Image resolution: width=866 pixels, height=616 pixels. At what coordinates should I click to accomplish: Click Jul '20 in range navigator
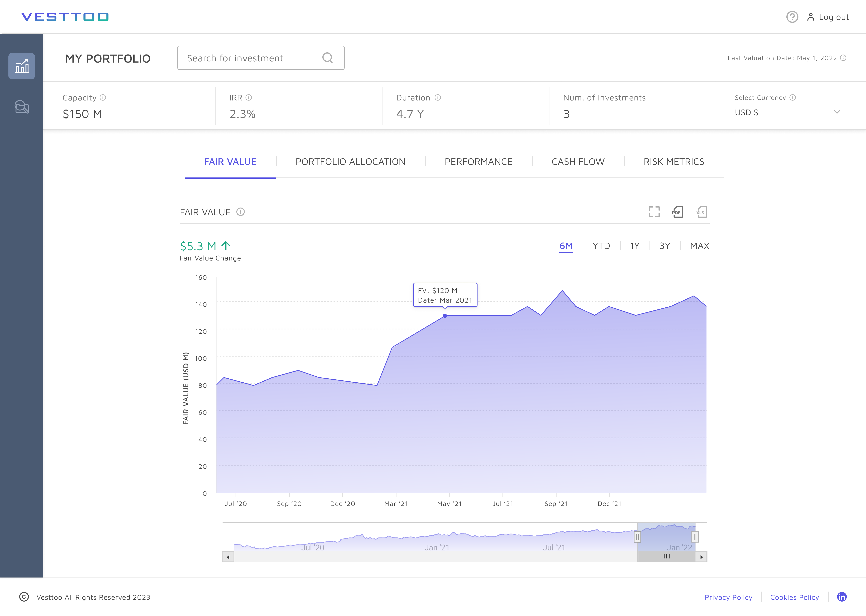pyautogui.click(x=313, y=547)
